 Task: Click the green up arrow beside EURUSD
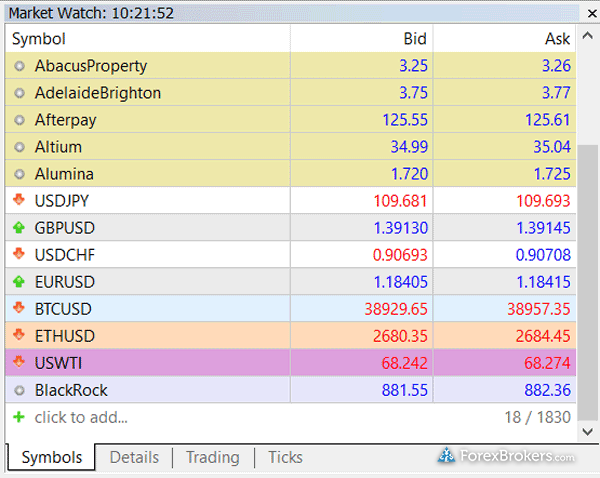19,282
